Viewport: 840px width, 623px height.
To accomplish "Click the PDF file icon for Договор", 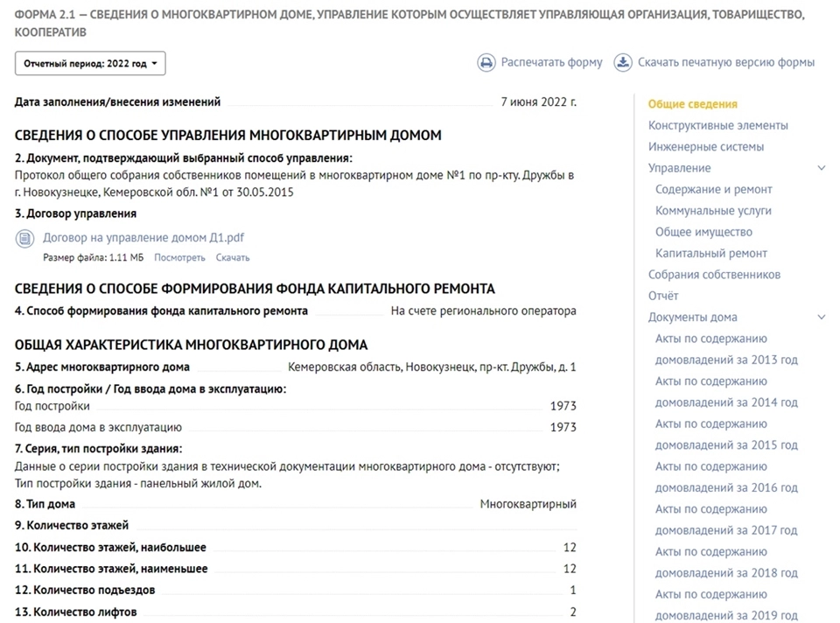I will click(24, 238).
